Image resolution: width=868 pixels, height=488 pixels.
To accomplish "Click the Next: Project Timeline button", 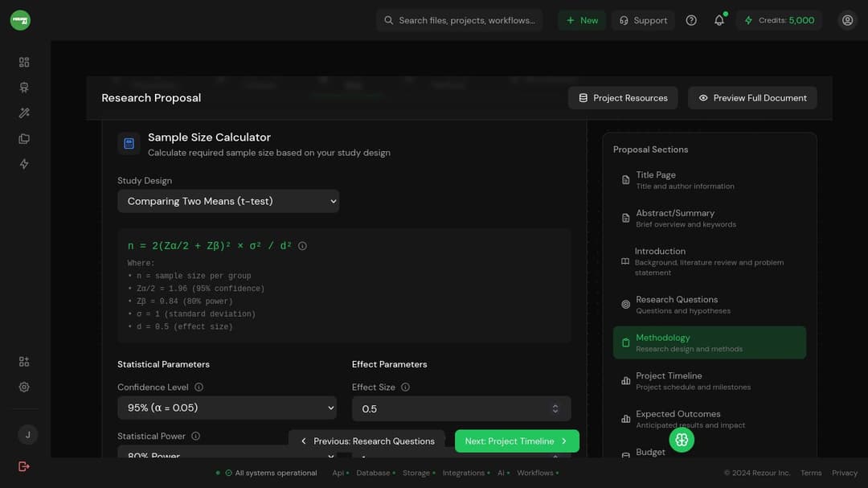I will click(x=516, y=441).
